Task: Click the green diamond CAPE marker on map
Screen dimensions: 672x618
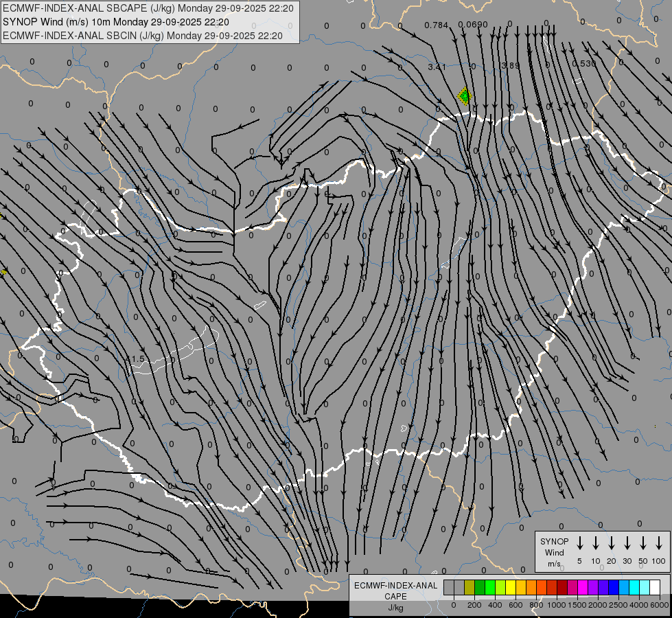Action: coord(465,95)
